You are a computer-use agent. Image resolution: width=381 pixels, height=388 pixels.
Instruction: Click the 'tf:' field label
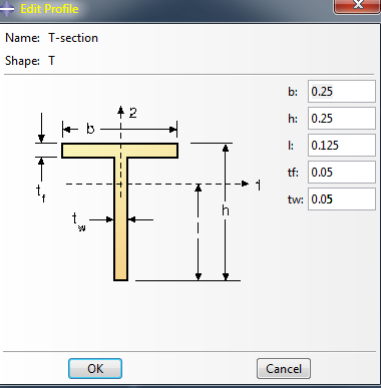(x=293, y=172)
